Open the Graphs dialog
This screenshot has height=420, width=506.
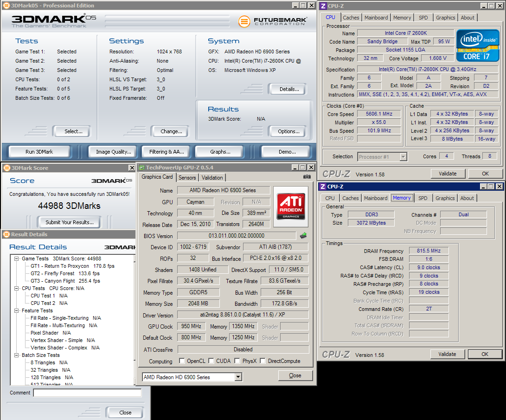coord(220,152)
